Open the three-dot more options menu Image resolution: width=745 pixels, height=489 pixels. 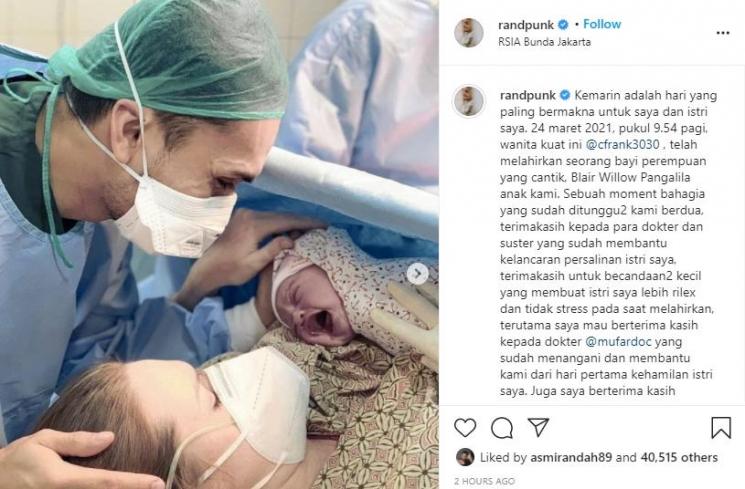click(x=723, y=33)
